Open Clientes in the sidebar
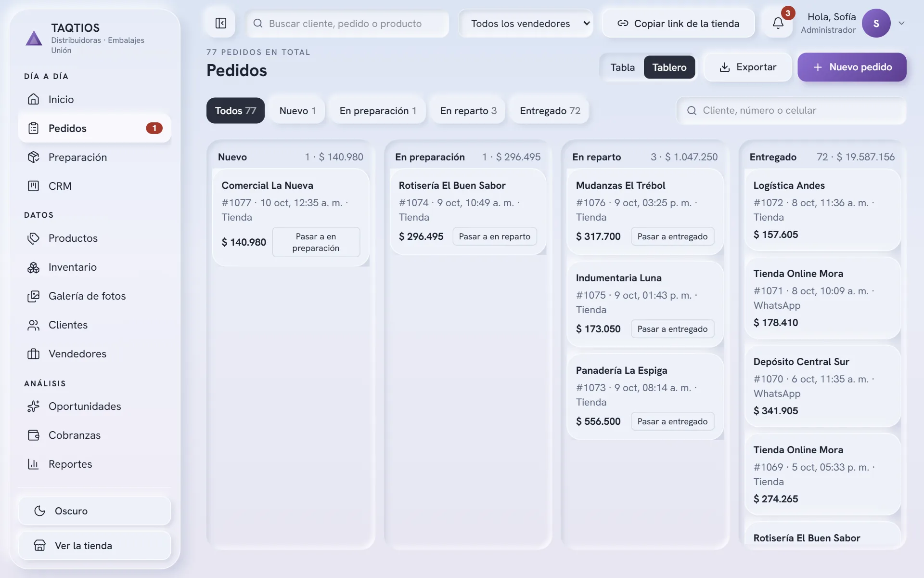This screenshot has width=924, height=578. pyautogui.click(x=95, y=325)
